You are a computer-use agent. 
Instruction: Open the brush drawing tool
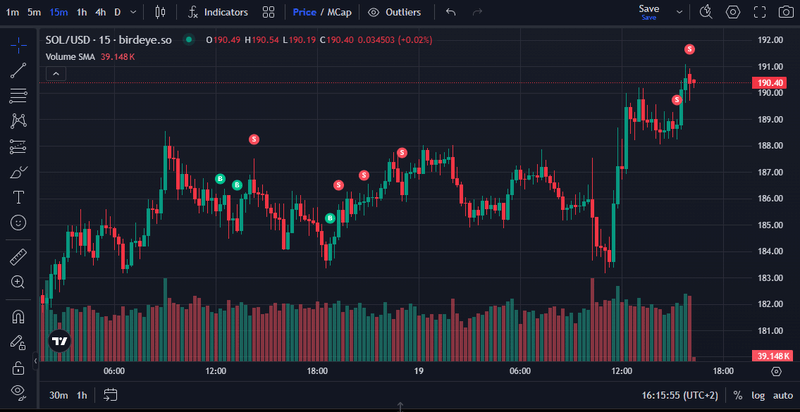(18, 172)
